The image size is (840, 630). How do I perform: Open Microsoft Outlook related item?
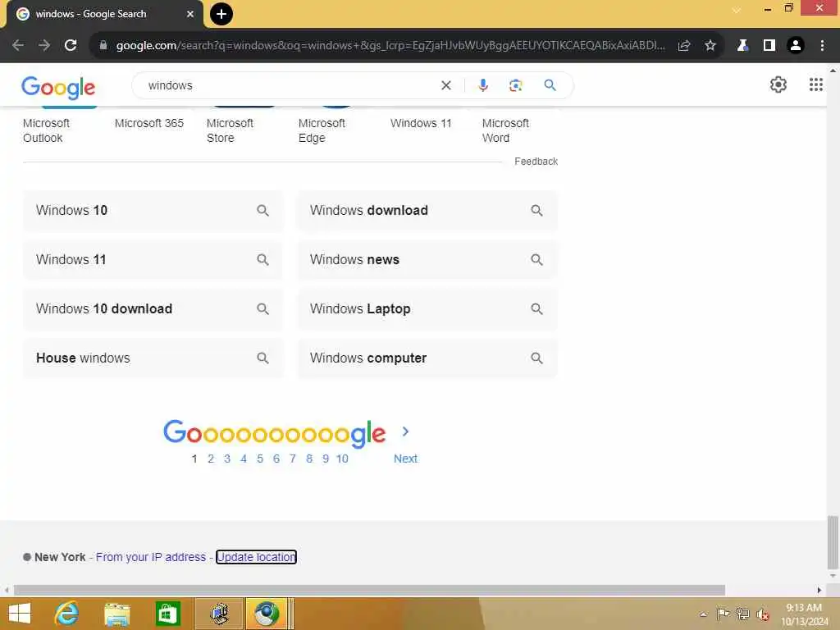47,130
